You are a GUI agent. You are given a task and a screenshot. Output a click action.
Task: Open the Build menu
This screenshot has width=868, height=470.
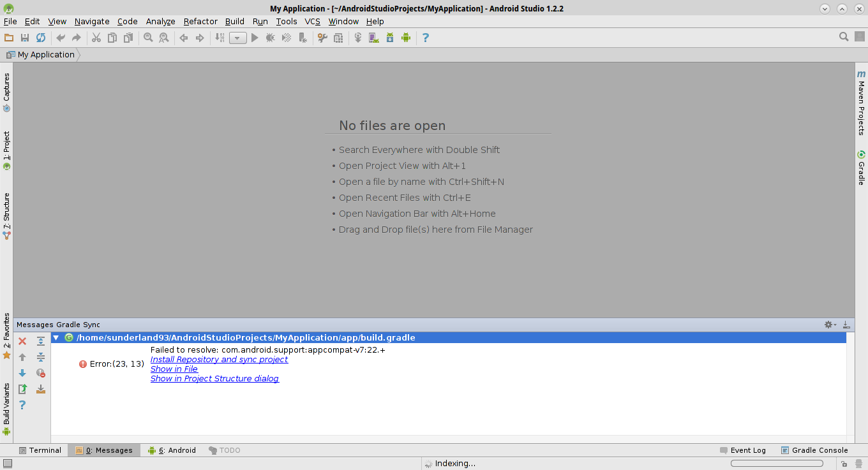click(234, 21)
